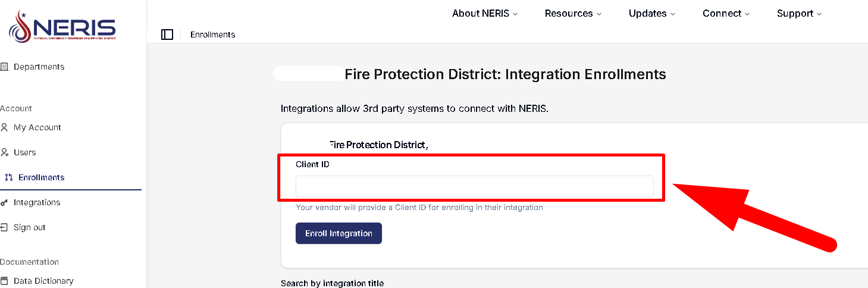Expand the Updates menu chevron
Viewport: 868px width, 288px height.
[x=673, y=14]
